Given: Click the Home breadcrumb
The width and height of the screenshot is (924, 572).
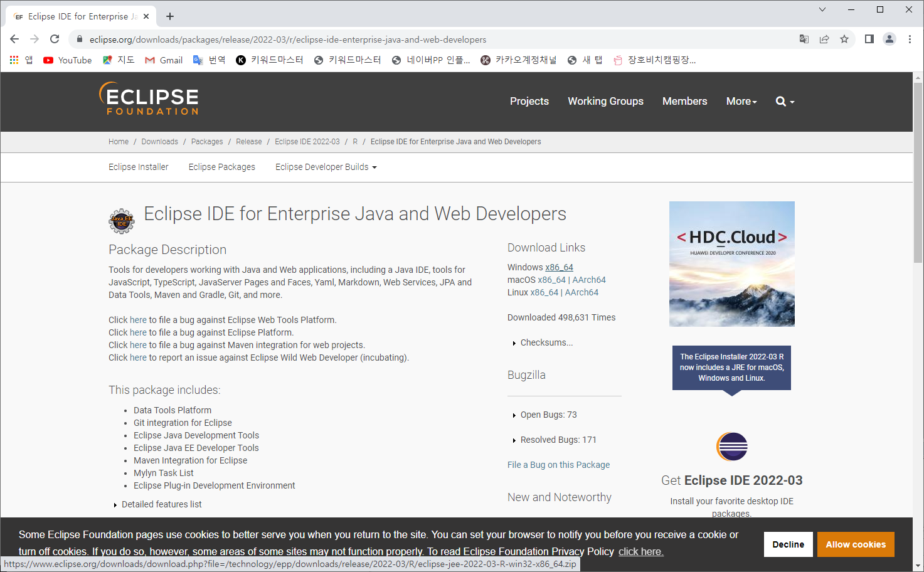Looking at the screenshot, I should pyautogui.click(x=119, y=142).
